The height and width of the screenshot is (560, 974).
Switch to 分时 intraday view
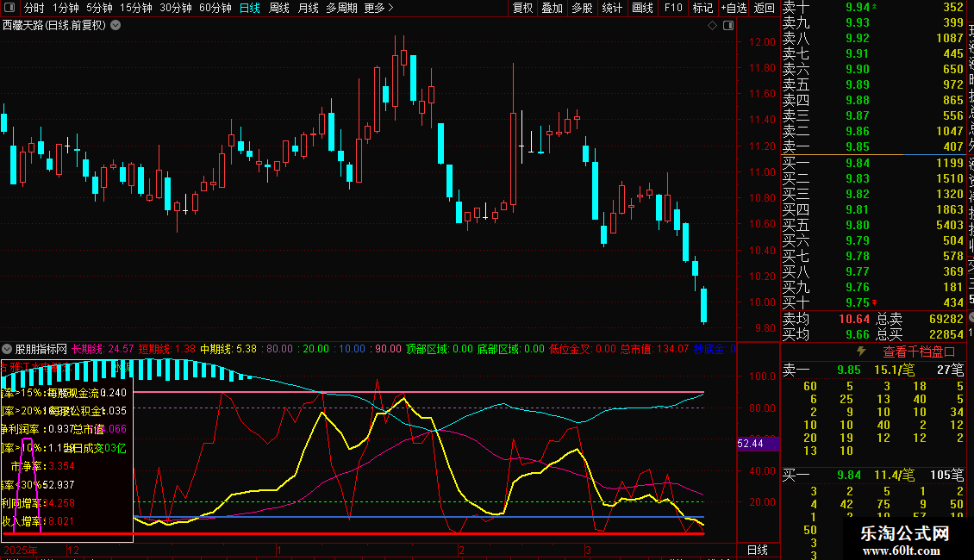tap(34, 8)
